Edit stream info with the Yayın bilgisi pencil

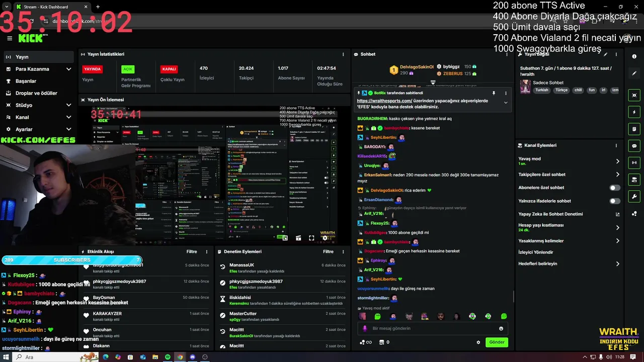coord(605,54)
